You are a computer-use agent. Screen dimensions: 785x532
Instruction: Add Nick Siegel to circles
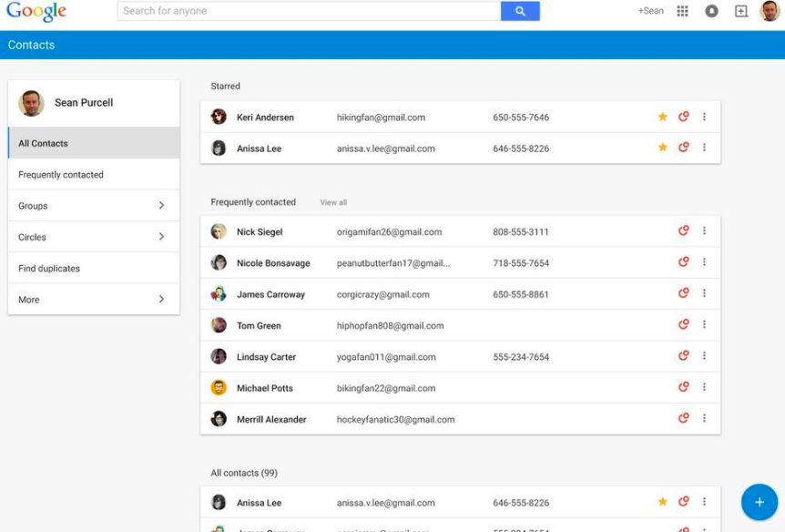pos(683,230)
